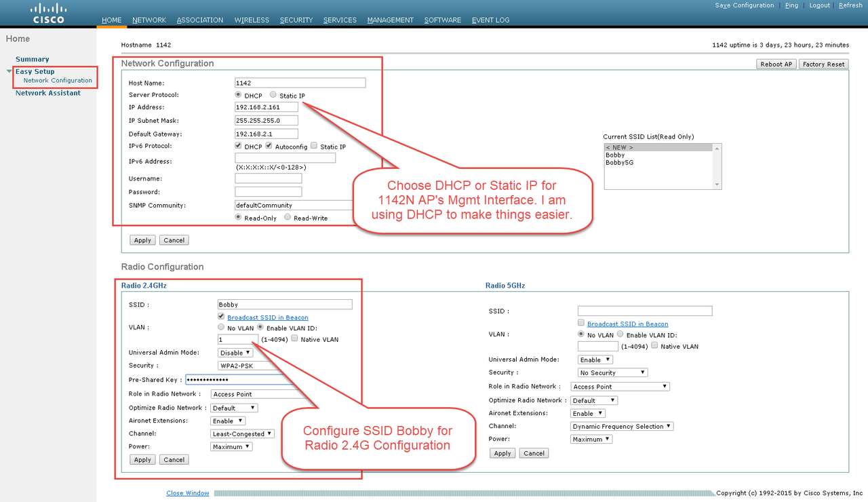Open the WIRELESS menu
The image size is (868, 502).
click(252, 20)
